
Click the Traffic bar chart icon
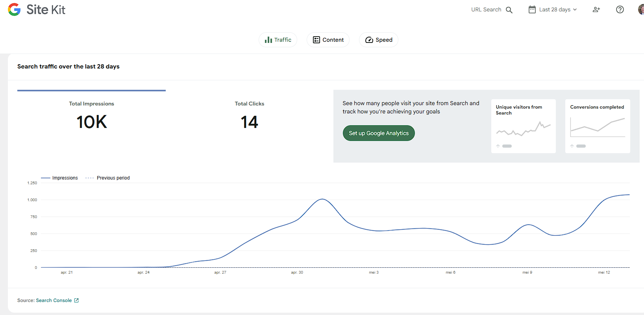[x=268, y=40]
